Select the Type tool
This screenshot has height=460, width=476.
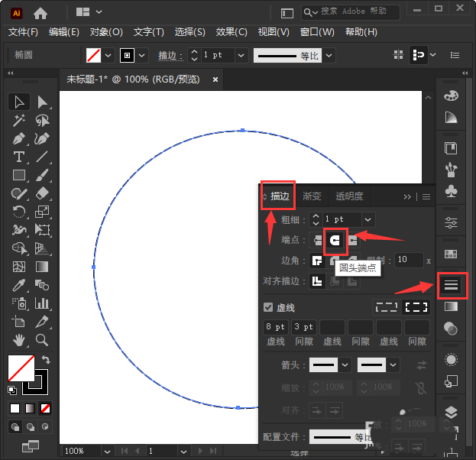click(x=20, y=157)
